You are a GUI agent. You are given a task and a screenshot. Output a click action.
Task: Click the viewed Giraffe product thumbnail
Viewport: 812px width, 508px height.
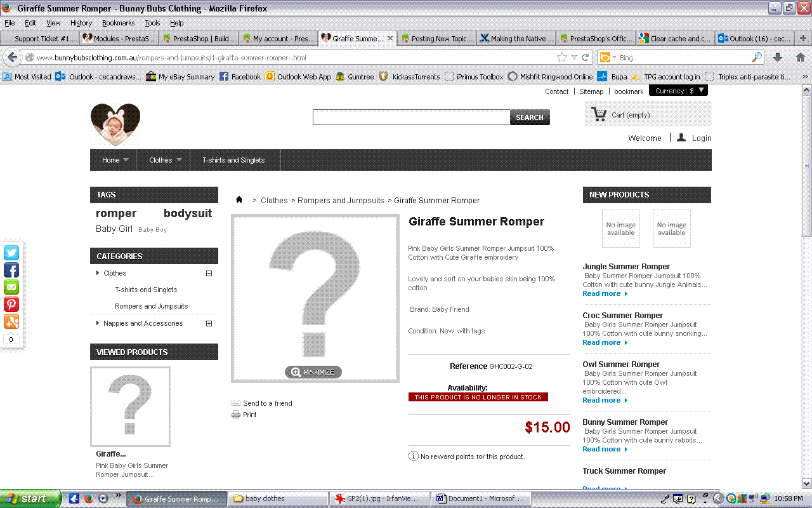(x=130, y=407)
